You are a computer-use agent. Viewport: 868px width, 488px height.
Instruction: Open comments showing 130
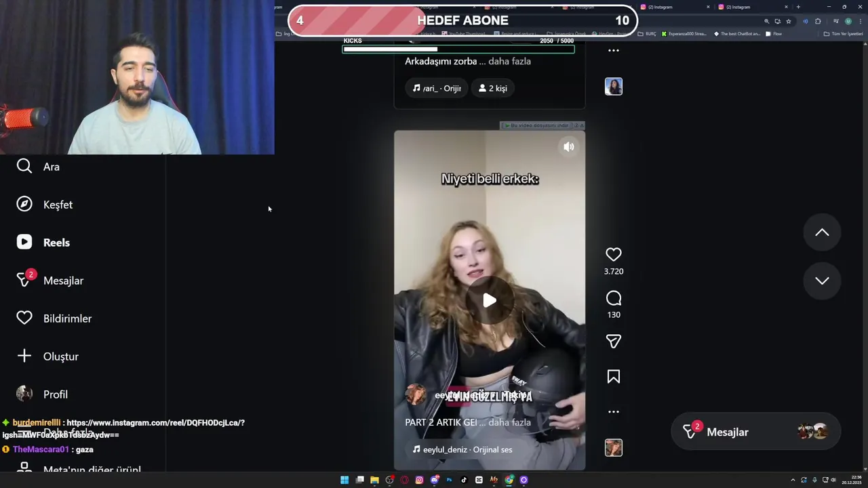tap(614, 298)
